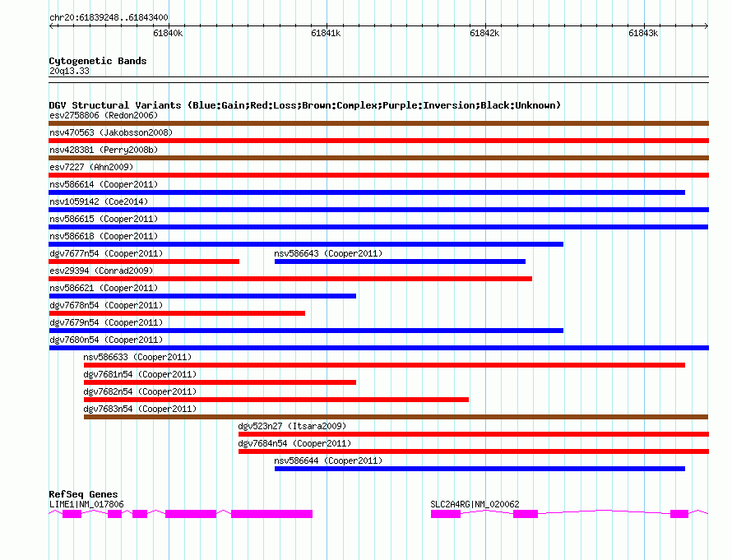The image size is (732, 560).
Task: Click the ruler's right arrow end
Action: [x=706, y=25]
